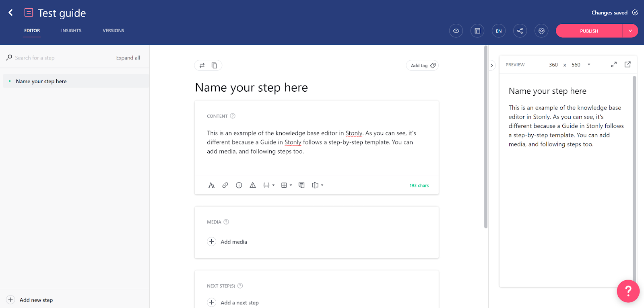Open the variables curly-brace dropdown
Viewport: 644px width, 308px height.
click(268, 185)
